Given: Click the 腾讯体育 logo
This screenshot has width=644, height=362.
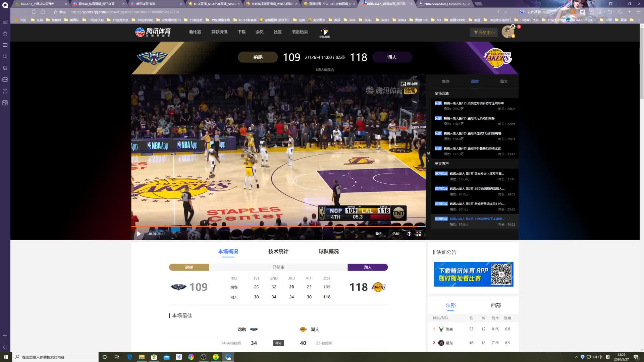Looking at the screenshot, I should [x=153, y=32].
